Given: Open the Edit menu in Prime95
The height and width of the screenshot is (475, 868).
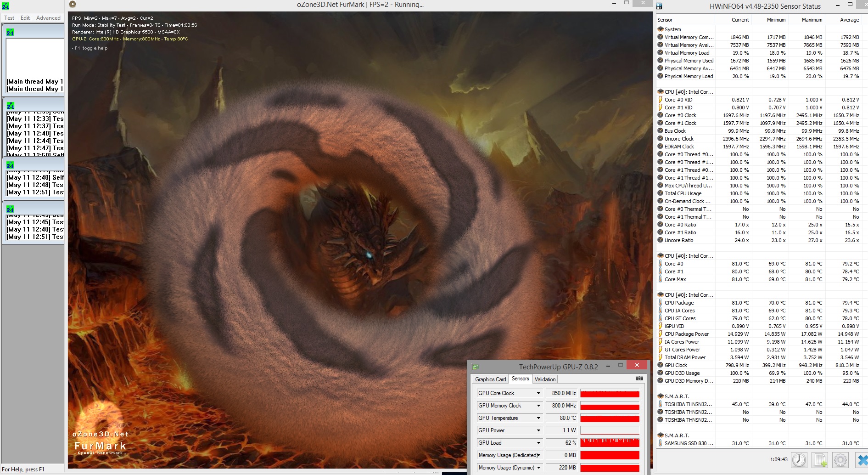Looking at the screenshot, I should 25,18.
